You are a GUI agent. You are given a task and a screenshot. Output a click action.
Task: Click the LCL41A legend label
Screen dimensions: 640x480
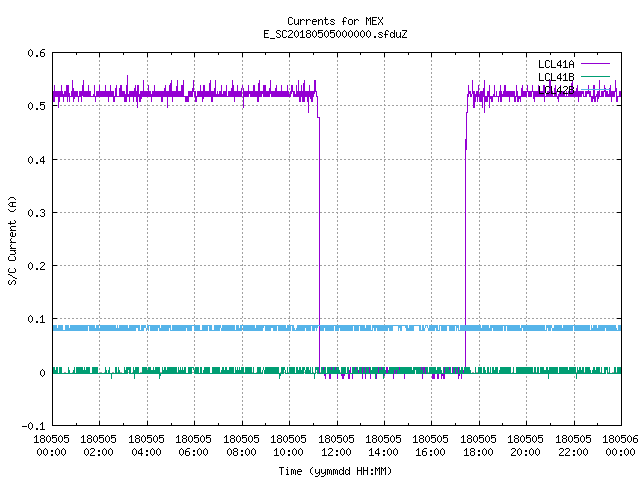(556, 64)
